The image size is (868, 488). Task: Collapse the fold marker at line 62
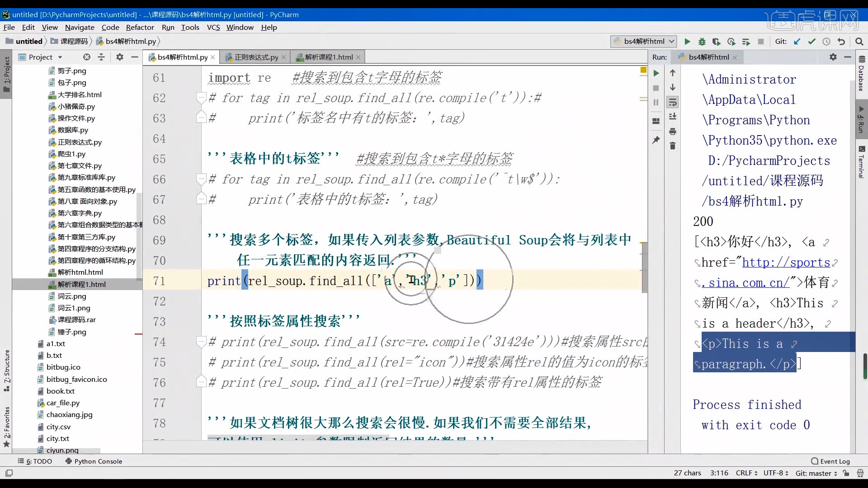(201, 98)
